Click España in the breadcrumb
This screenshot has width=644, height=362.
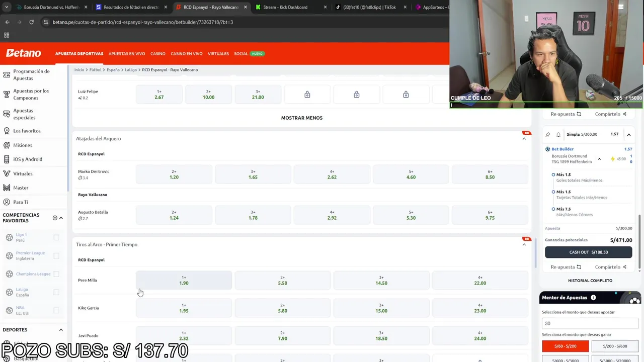click(113, 70)
